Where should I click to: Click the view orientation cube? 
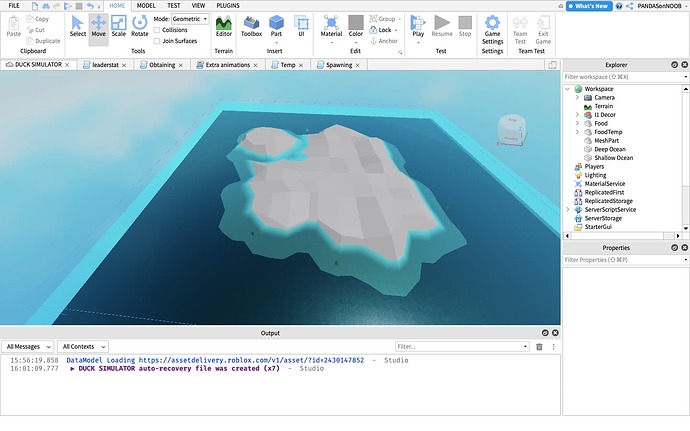(x=512, y=130)
